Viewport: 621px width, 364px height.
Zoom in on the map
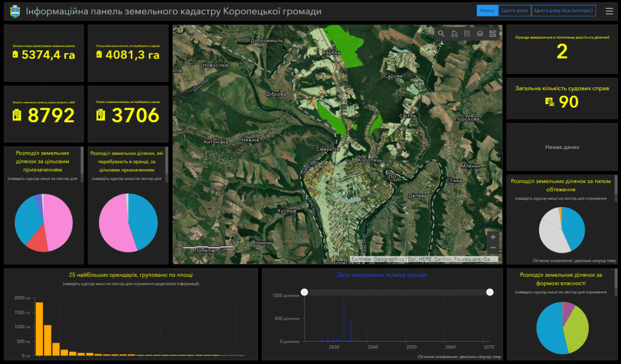point(493,237)
